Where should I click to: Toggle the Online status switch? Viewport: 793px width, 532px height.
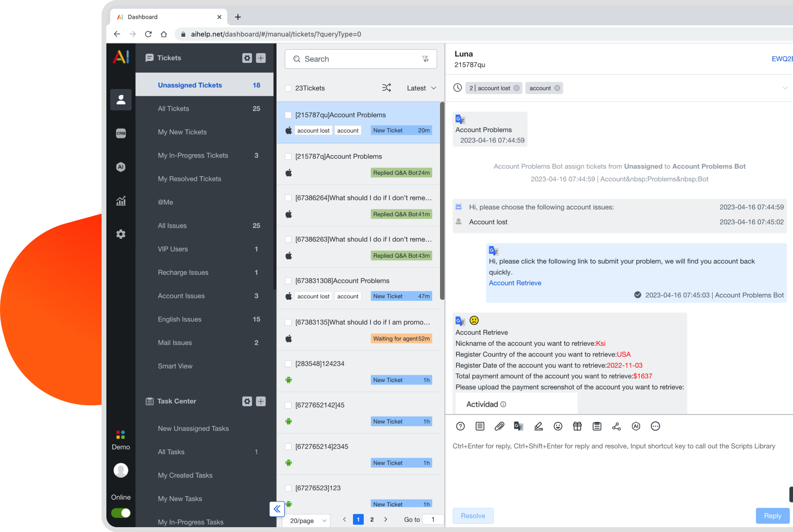pos(121,513)
